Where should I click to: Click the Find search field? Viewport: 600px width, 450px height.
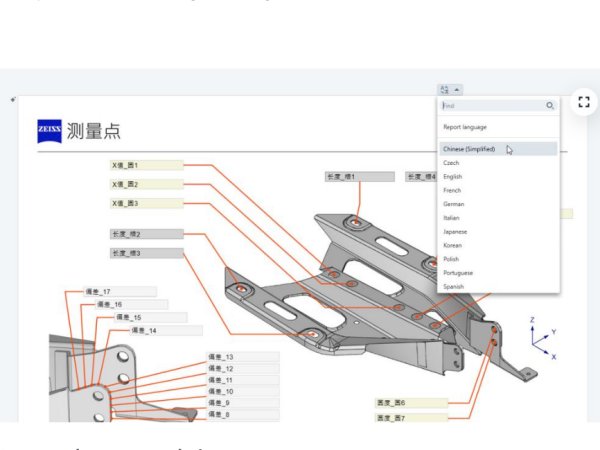[491, 105]
